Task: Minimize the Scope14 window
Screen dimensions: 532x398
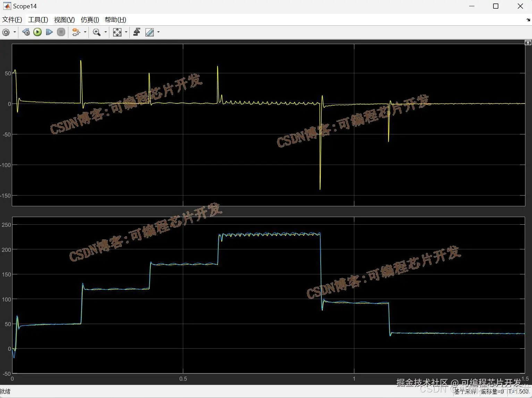Action: 472,6
